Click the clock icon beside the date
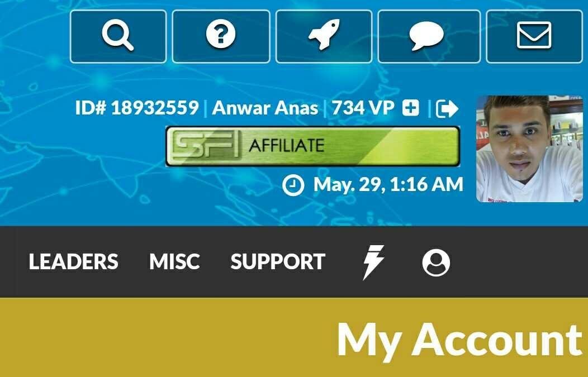The height and width of the screenshot is (377, 588). 293,185
